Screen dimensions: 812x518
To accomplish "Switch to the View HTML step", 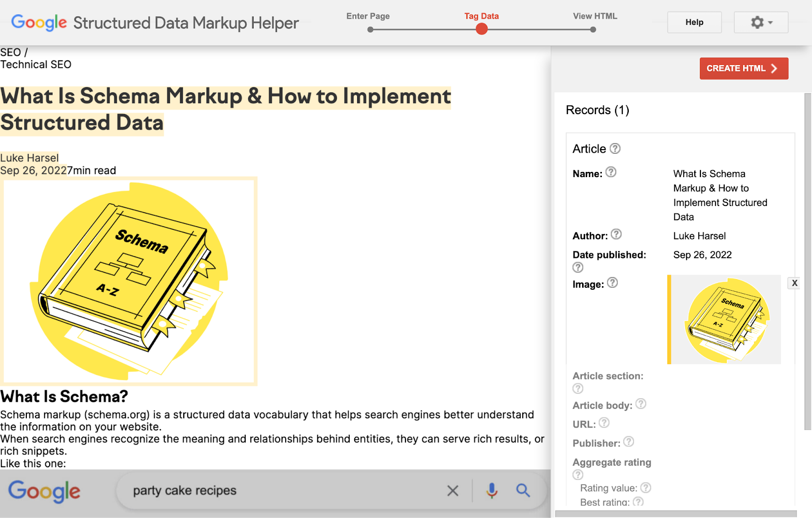I will point(593,29).
